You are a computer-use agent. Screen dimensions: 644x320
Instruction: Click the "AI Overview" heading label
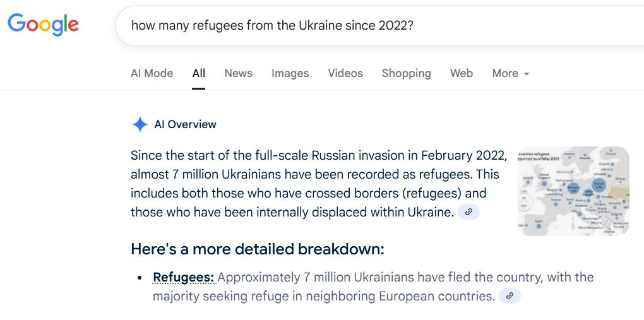(x=185, y=124)
